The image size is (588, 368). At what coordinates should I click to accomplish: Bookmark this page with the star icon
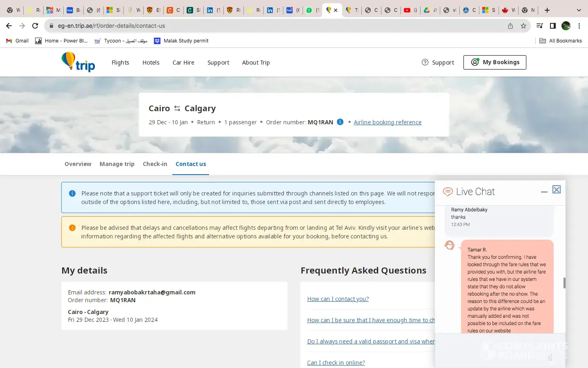click(523, 26)
